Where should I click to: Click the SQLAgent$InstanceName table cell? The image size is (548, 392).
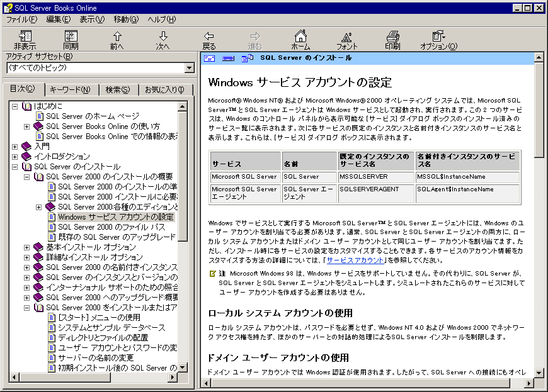click(467, 193)
